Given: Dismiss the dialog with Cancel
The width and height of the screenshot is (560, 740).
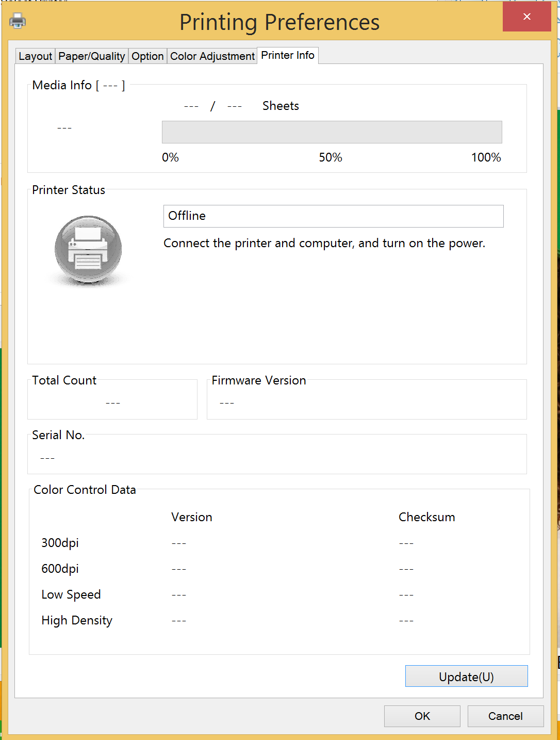Looking at the screenshot, I should [505, 716].
